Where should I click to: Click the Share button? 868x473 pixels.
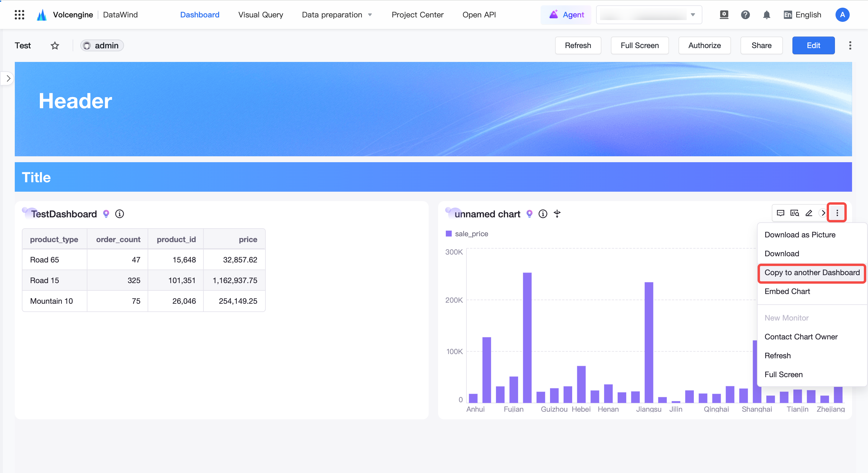tap(761, 45)
